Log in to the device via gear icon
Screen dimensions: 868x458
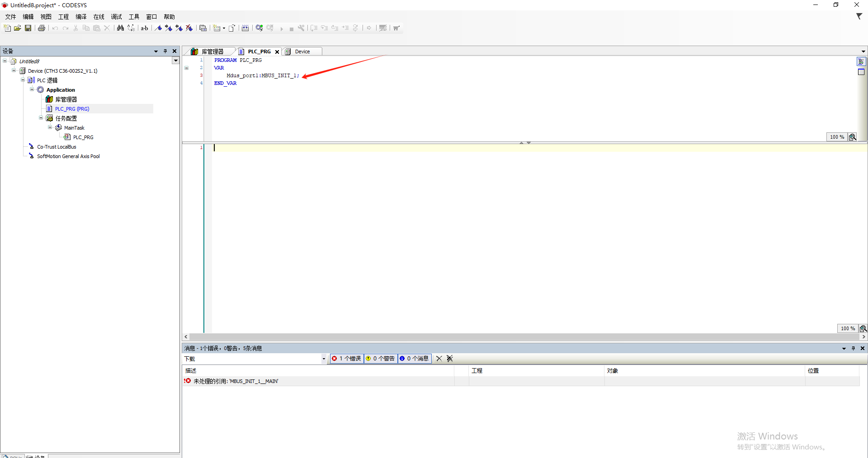point(259,28)
